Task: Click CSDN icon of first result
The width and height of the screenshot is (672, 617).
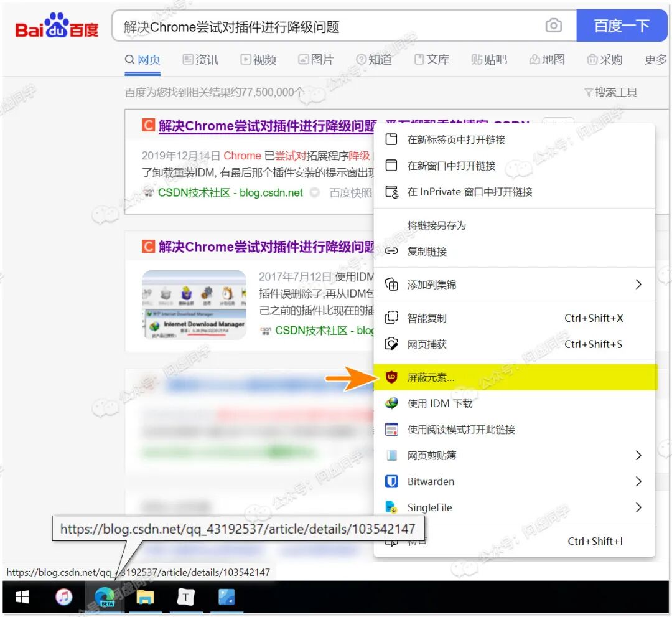Action: [x=148, y=125]
